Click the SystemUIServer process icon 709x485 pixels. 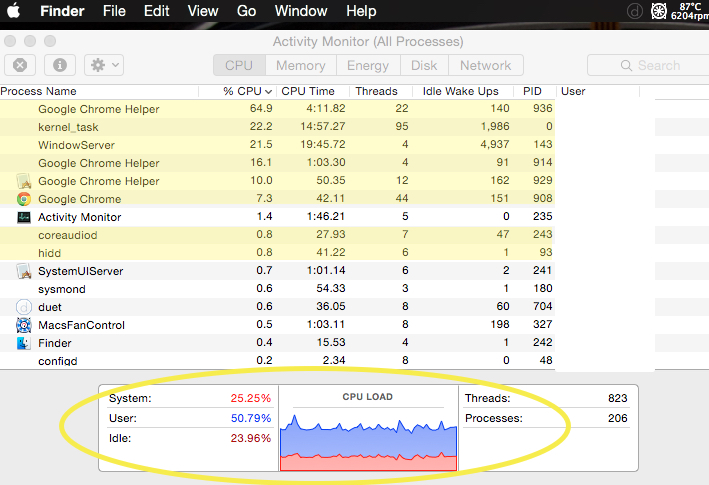tap(24, 271)
